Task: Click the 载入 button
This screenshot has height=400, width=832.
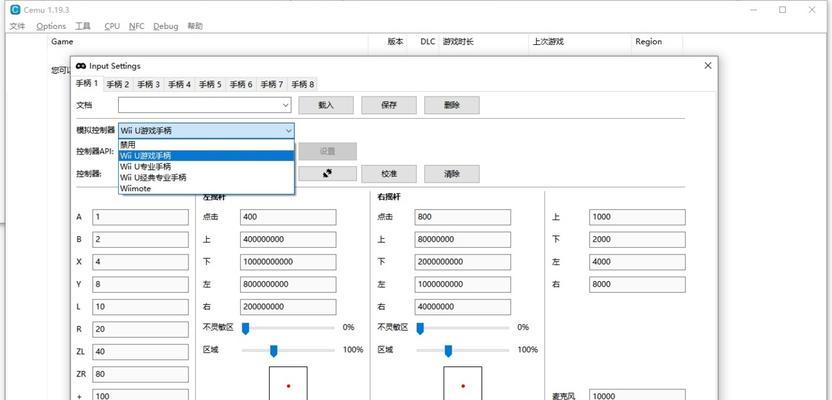Action: (x=326, y=105)
